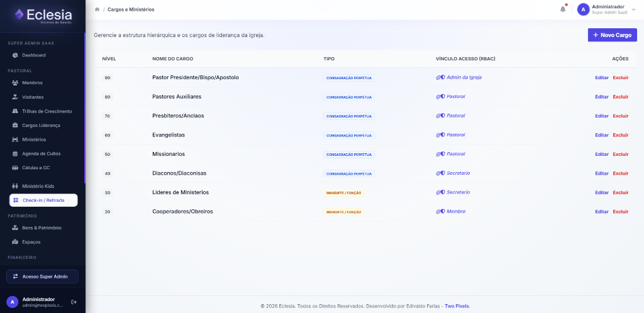Image resolution: width=644 pixels, height=313 pixels.
Task: Select Check-in / Retirada menu item
Action: 43,200
